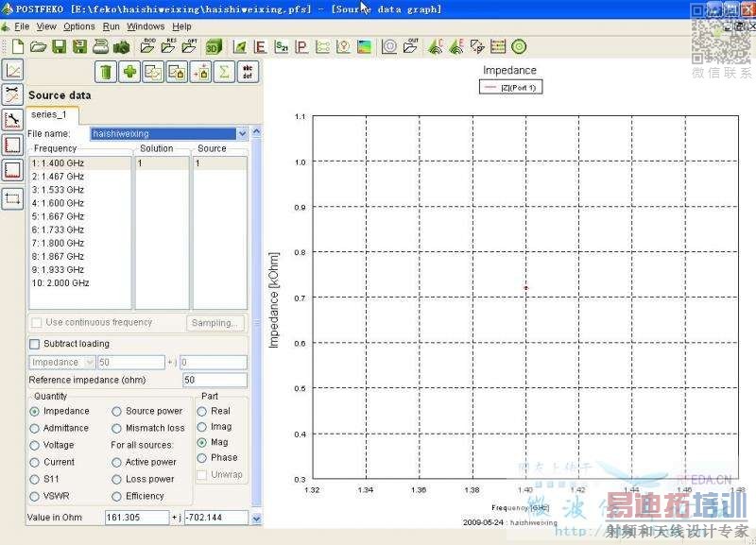Click the print icon in the toolbar
This screenshot has height=545, width=756.
(101, 46)
